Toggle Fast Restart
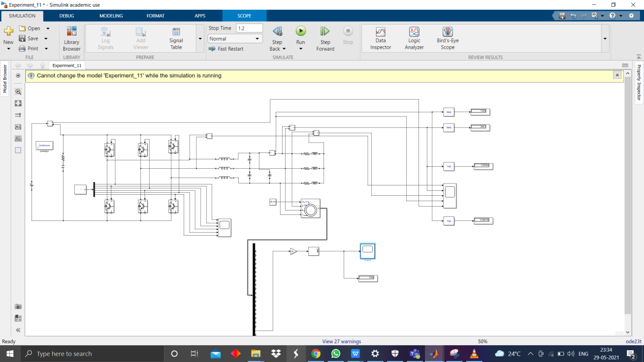 [226, 49]
